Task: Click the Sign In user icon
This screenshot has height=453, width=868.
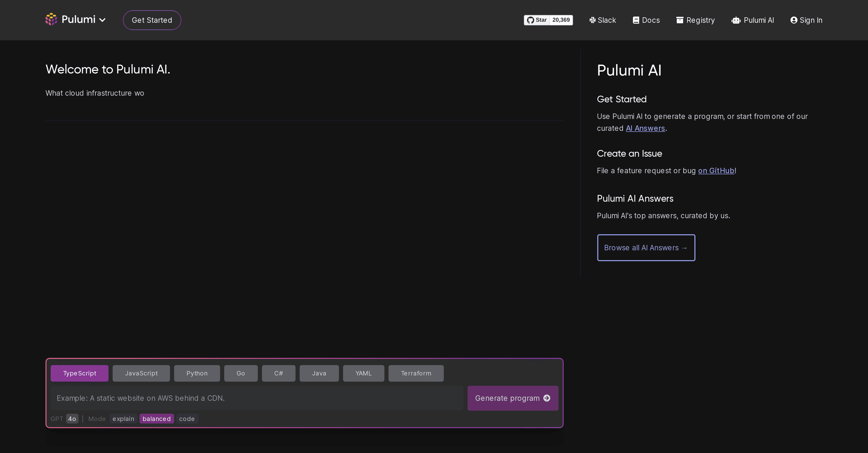Action: click(794, 20)
